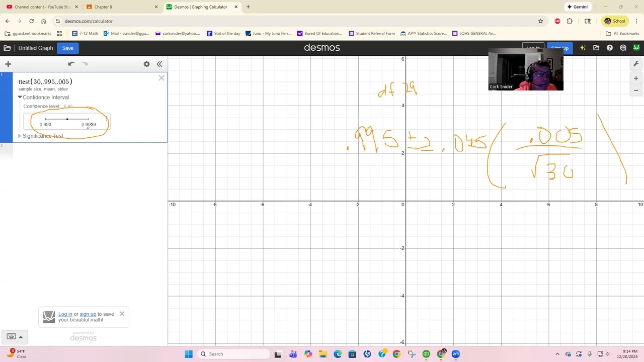644x362 pixels.
Task: Go back in browser history
Action: pos(8,21)
